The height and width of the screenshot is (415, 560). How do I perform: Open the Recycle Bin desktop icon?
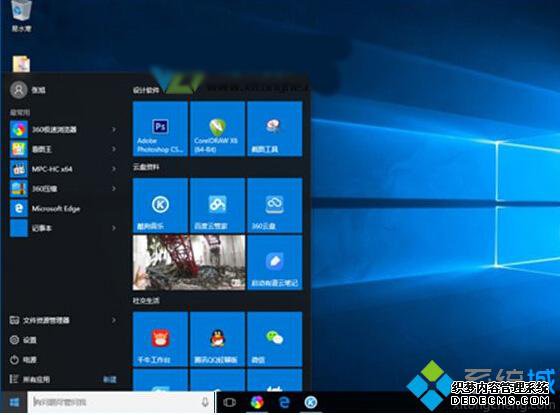pos(21,16)
